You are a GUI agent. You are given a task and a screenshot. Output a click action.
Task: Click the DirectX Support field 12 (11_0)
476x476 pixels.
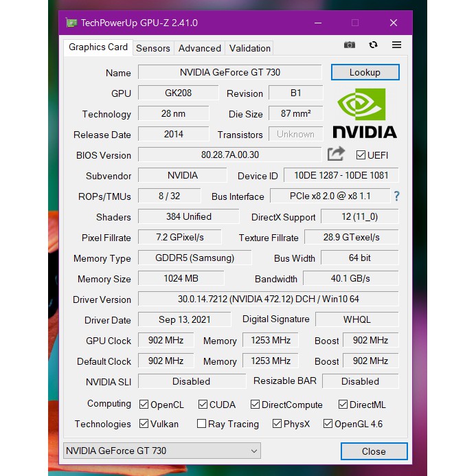click(360, 217)
